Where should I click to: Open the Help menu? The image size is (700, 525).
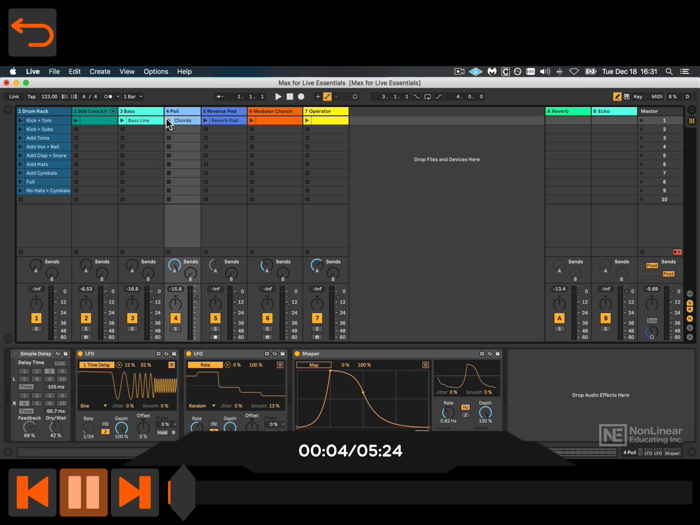[184, 71]
